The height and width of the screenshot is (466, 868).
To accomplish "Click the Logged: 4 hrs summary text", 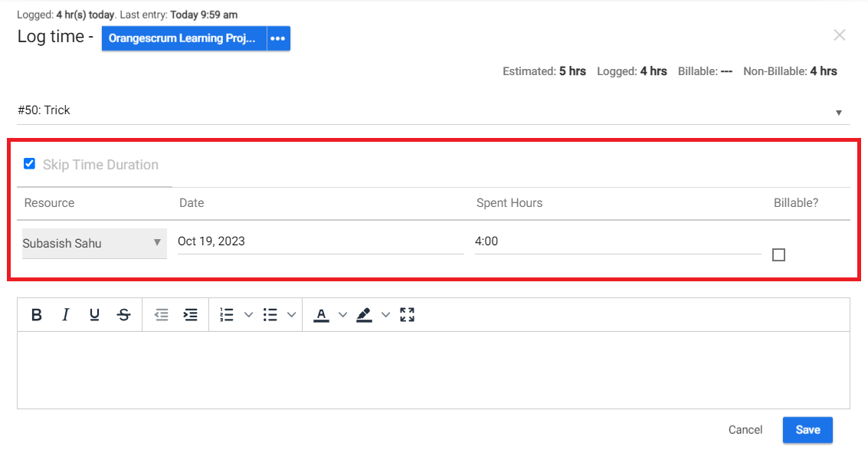I will pyautogui.click(x=631, y=71).
